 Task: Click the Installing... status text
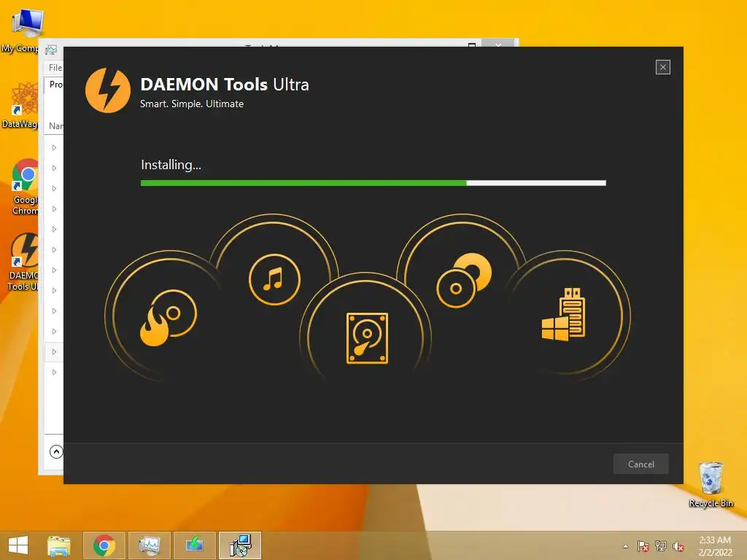coord(171,165)
